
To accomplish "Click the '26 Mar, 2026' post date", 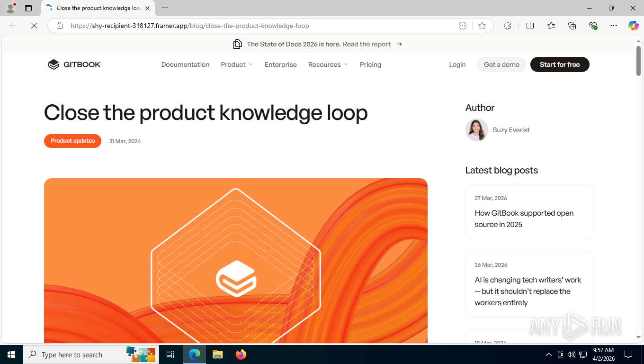I will pos(491,265).
